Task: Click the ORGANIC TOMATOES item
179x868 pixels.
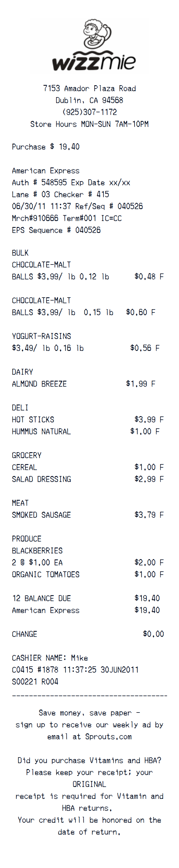Action: 46,574
